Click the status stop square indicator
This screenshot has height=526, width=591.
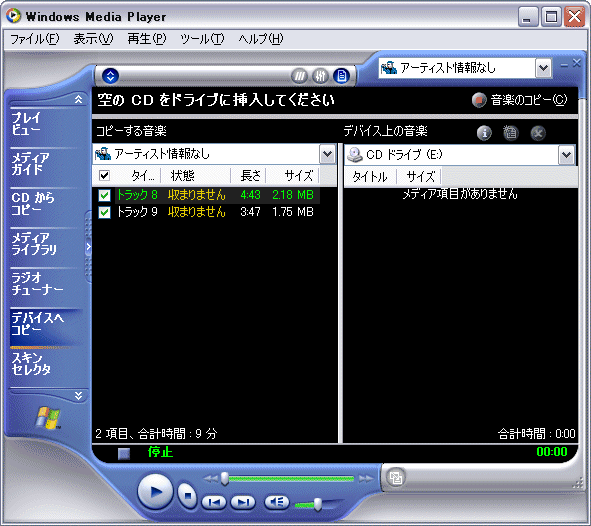[x=124, y=453]
